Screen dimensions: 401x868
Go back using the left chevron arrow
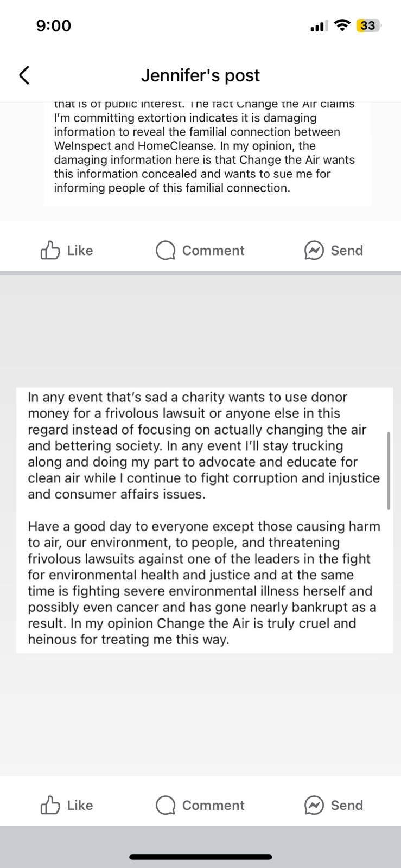tap(24, 75)
